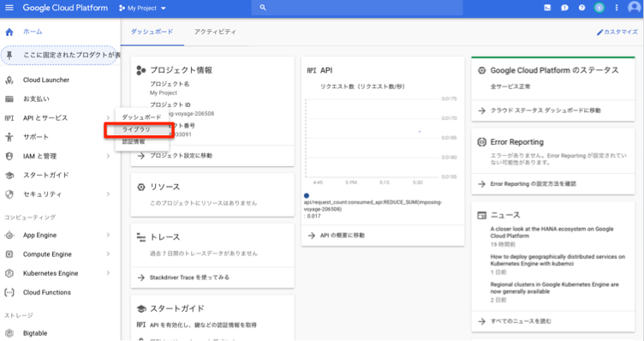The height and width of the screenshot is (341, 644).
Task: Click the pencil icon beside カスタマイズ
Action: point(599,32)
